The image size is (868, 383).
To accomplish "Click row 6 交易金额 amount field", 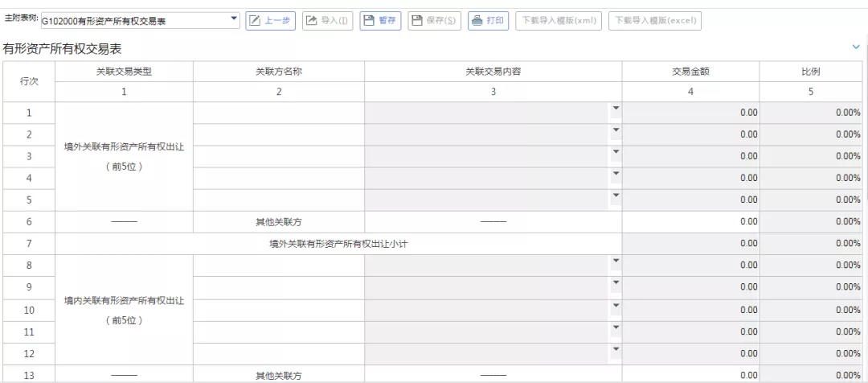I will pos(690,221).
